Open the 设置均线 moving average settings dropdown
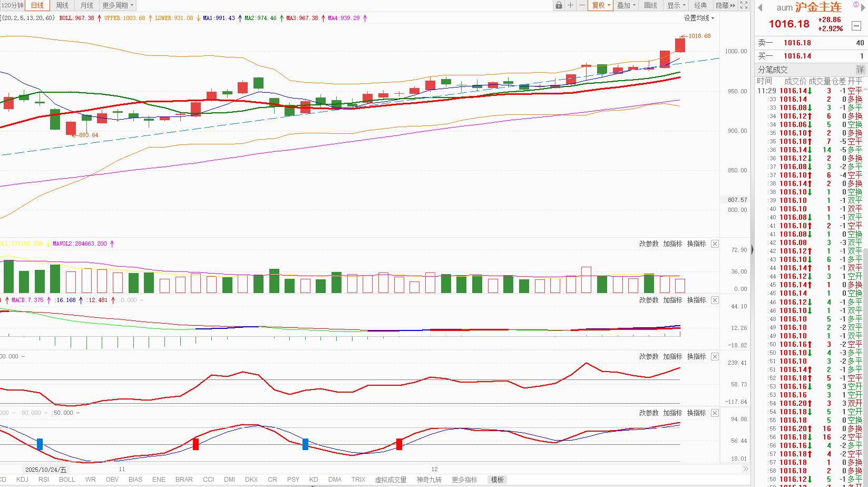This screenshot has height=487, width=868. click(x=699, y=18)
